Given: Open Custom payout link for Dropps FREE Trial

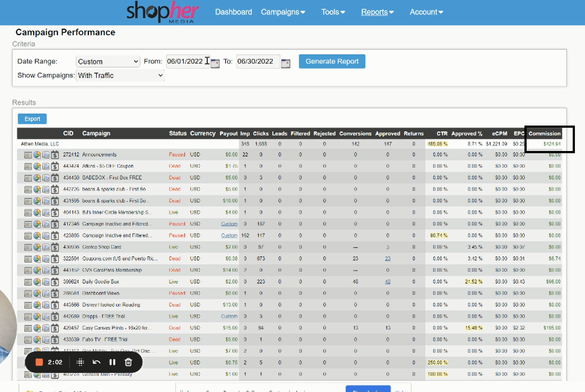Looking at the screenshot, I should pyautogui.click(x=229, y=316).
